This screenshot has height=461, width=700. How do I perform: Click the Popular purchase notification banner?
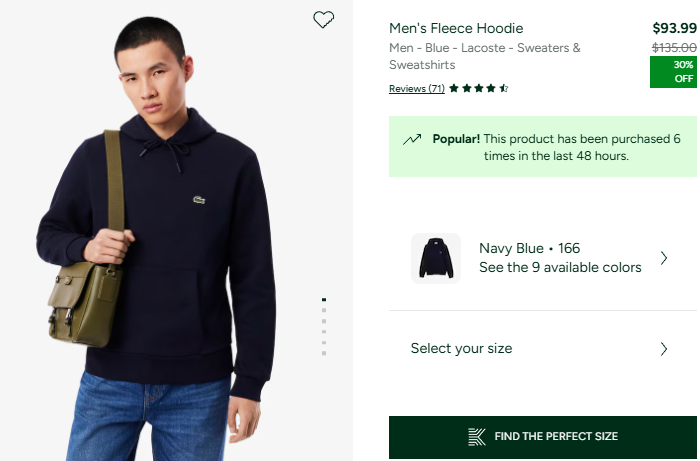543,147
